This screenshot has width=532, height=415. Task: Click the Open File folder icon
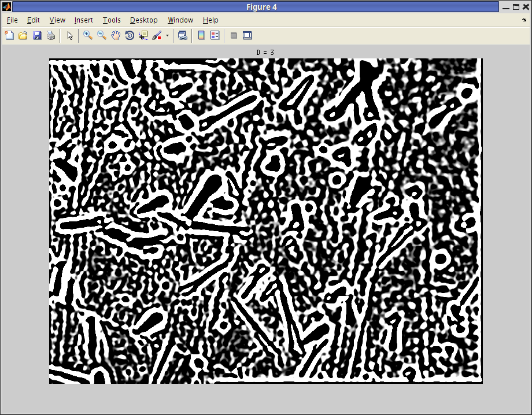[23, 35]
